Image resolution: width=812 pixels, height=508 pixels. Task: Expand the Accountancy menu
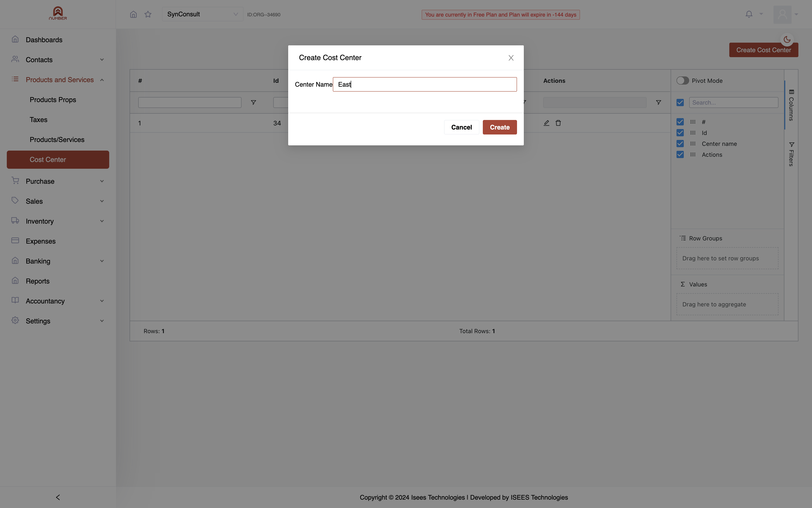coord(58,301)
